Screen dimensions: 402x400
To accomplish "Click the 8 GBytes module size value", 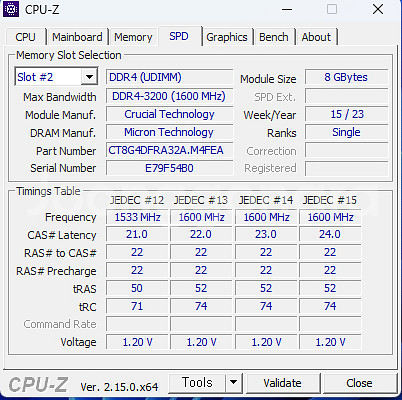I will coord(346,77).
